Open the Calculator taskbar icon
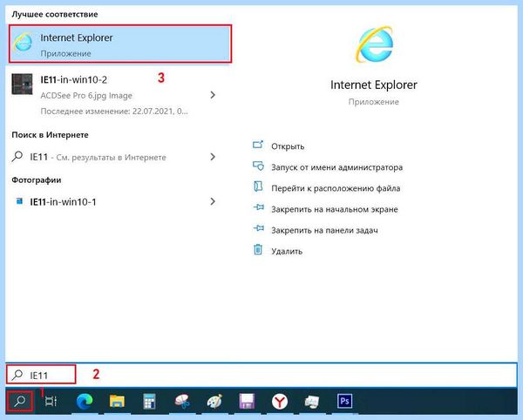The width and height of the screenshot is (523, 420). pyautogui.click(x=149, y=401)
